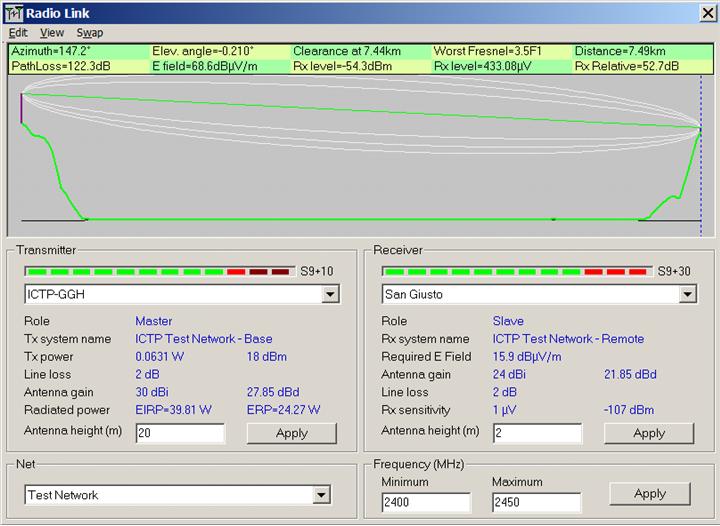
Task: Click the transmitter S9+10 signal meter
Action: coord(160,272)
